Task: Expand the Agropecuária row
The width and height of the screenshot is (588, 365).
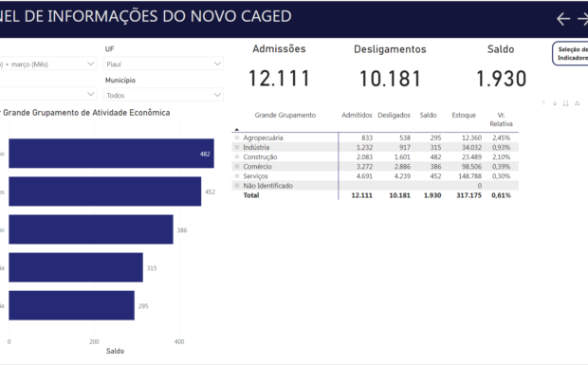Action: pos(237,137)
